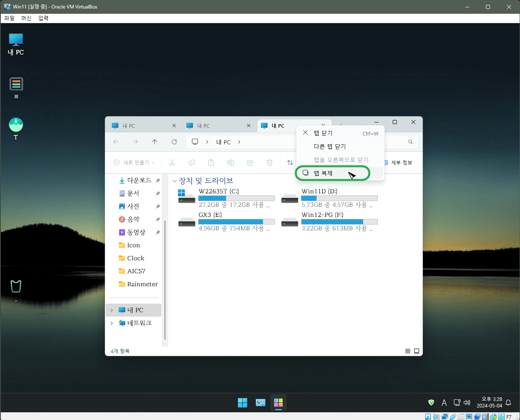Switch to large thumbnails view in status bar

point(416,351)
